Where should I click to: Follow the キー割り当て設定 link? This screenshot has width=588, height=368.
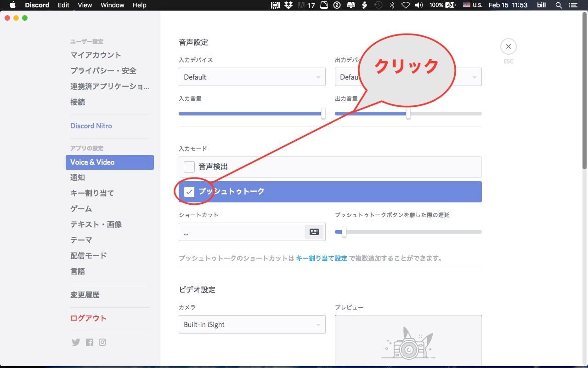click(x=322, y=259)
